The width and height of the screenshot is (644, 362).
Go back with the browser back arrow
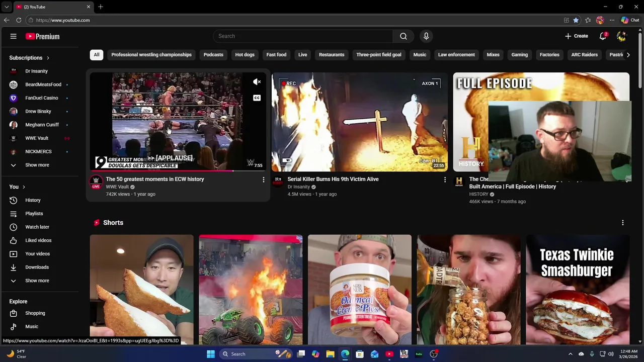click(x=7, y=20)
